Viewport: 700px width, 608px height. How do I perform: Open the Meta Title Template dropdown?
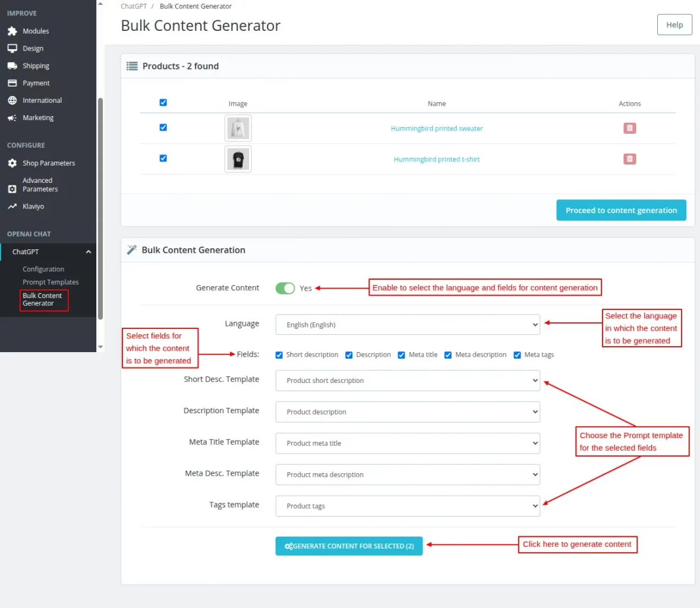pyautogui.click(x=408, y=443)
